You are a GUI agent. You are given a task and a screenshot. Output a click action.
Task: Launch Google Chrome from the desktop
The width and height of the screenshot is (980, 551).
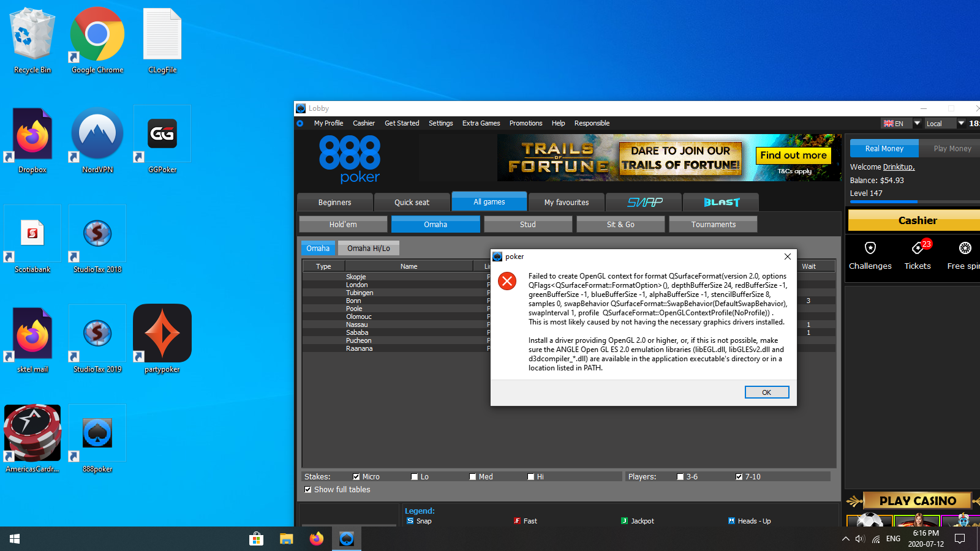tap(97, 41)
